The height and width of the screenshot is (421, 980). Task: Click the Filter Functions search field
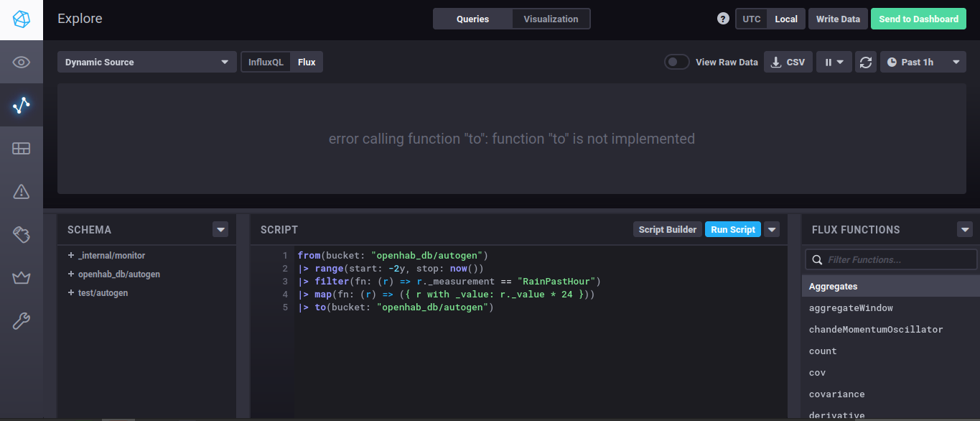tap(897, 259)
